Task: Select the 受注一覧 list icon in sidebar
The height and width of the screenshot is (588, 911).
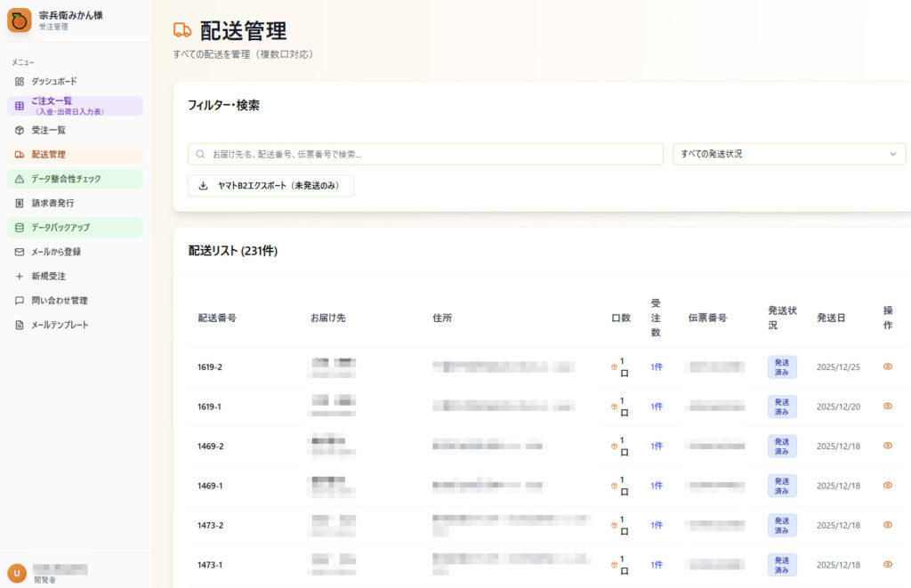Action: point(18,131)
